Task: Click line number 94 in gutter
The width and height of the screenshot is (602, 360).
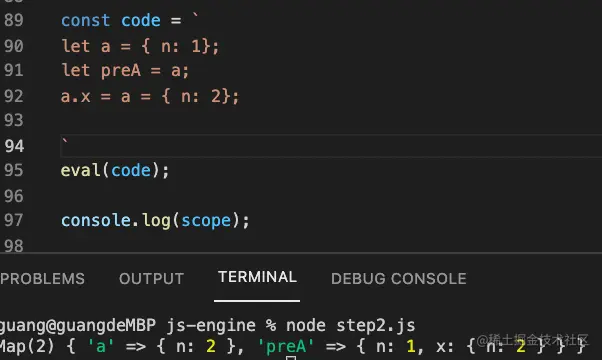Action: point(14,146)
